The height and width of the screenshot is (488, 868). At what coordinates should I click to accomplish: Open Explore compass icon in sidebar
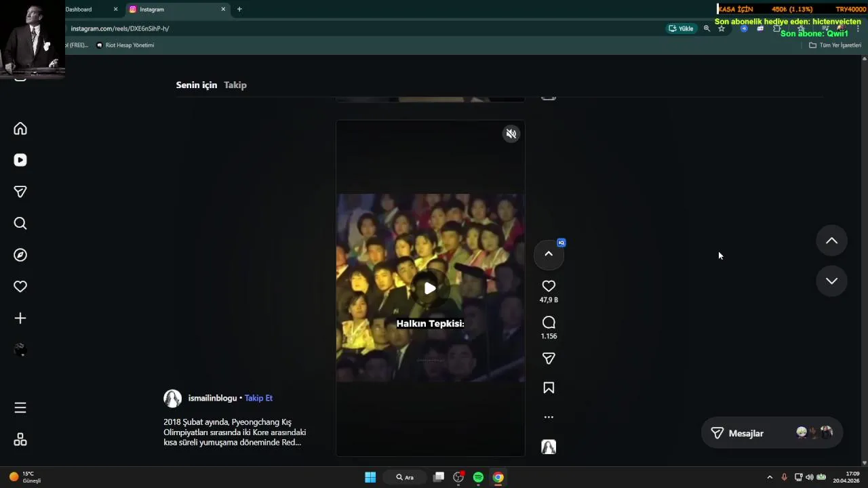(20, 255)
